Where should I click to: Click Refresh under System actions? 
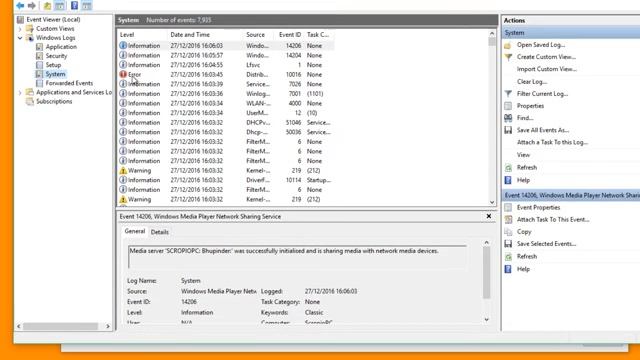pyautogui.click(x=527, y=168)
